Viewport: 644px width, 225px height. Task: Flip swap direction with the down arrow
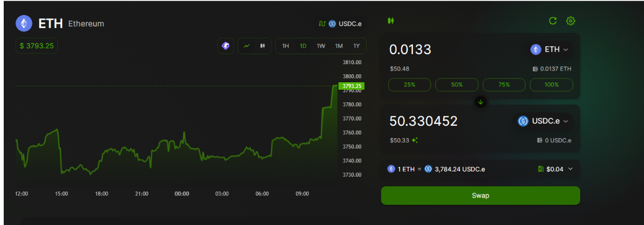(480, 101)
